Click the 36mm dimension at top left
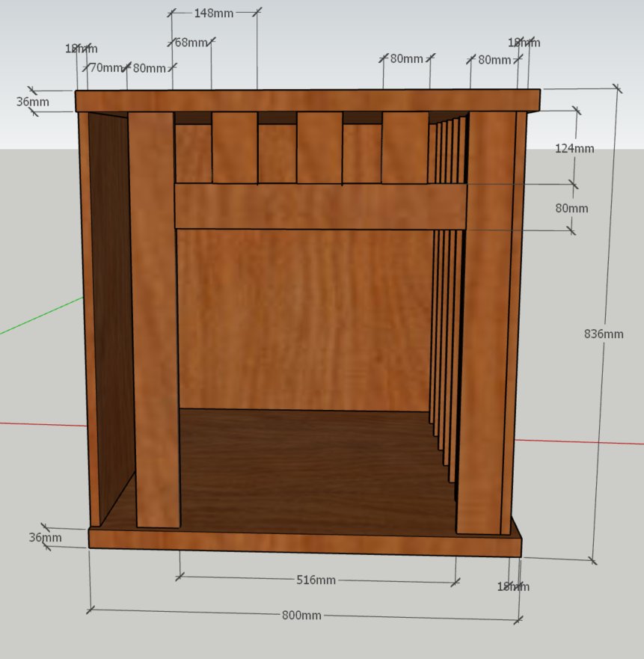The image size is (644, 659). tap(33, 101)
